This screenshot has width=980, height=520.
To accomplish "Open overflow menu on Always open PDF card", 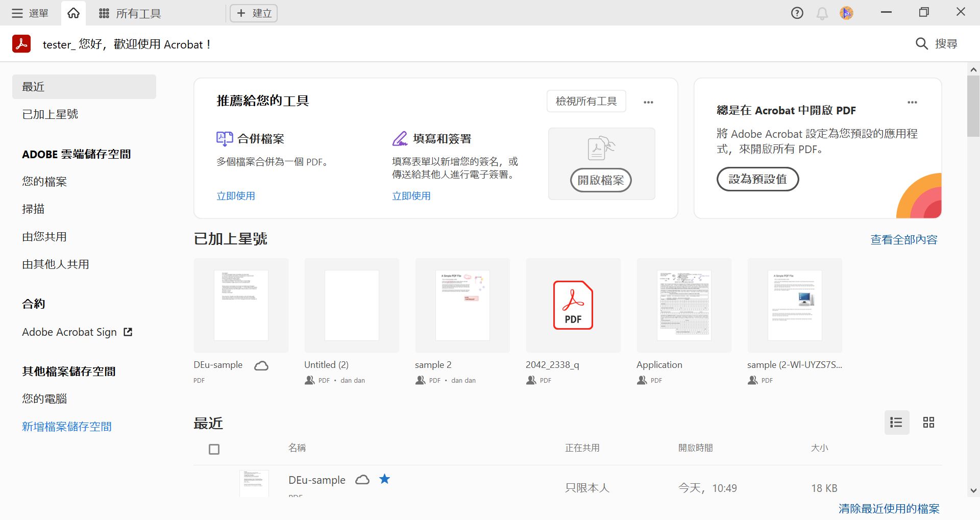I will point(913,102).
